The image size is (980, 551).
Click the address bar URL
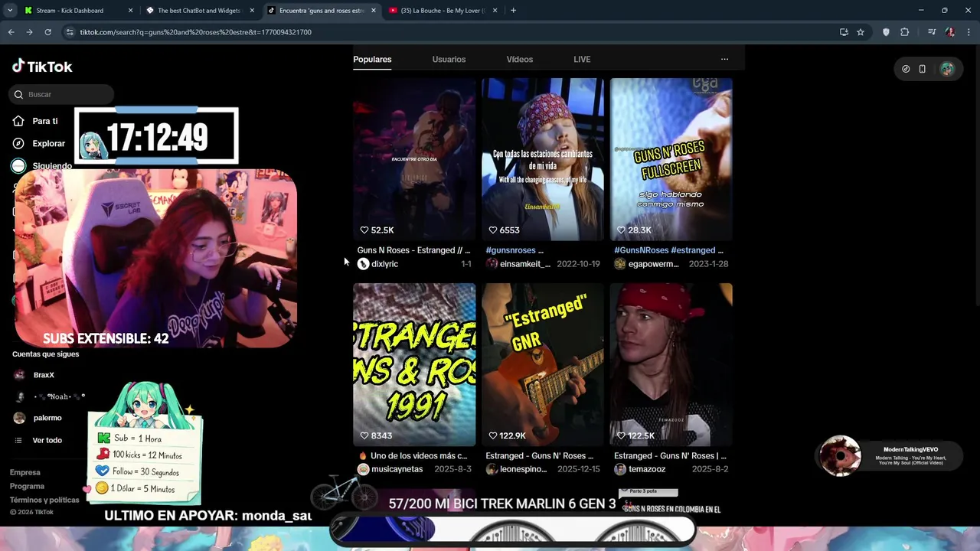tap(195, 32)
